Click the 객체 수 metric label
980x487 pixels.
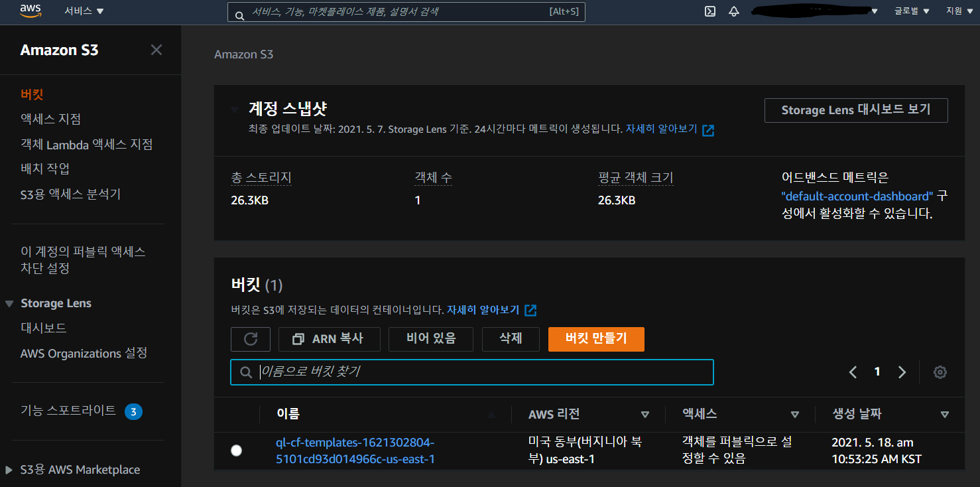click(x=434, y=178)
